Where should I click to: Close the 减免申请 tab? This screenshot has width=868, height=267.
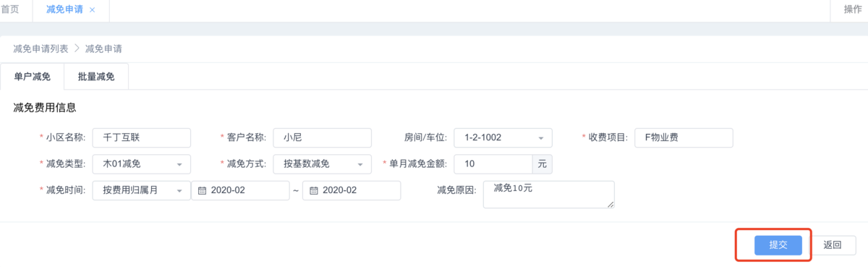(92, 10)
